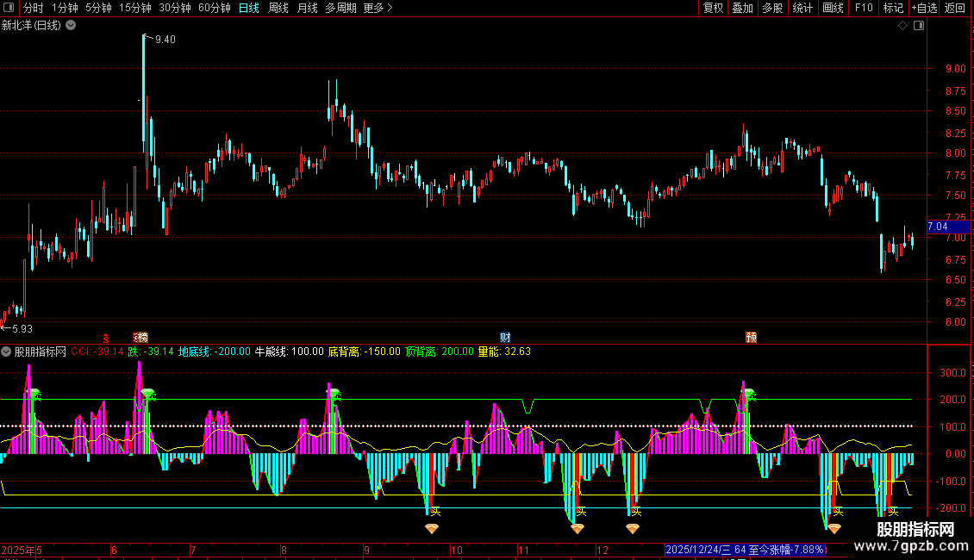Image resolution: width=974 pixels, height=560 pixels.
Task: Switch to the 1分钟 period
Action: coord(65,8)
